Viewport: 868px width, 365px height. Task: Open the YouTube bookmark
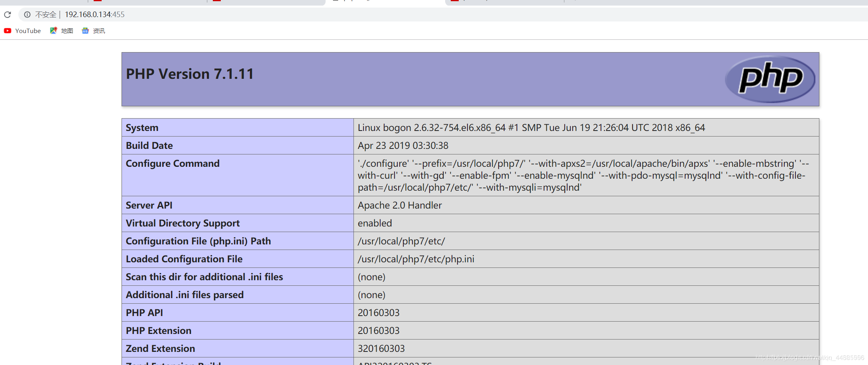point(22,31)
